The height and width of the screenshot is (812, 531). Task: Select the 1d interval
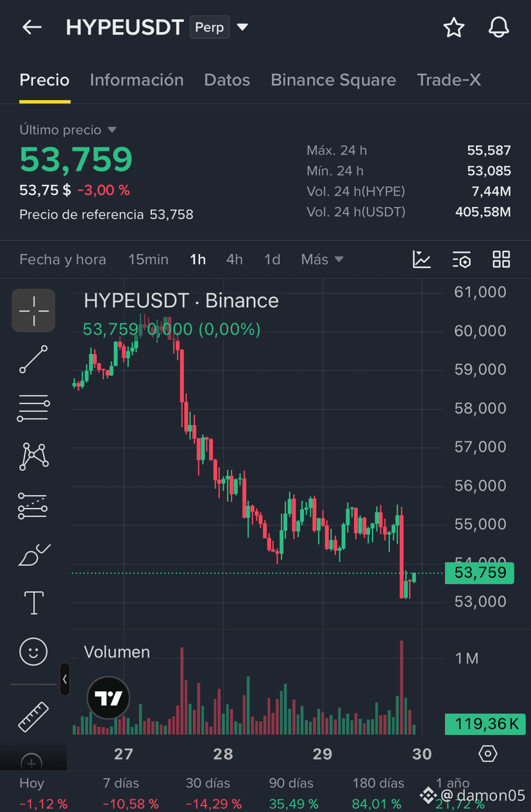point(273,260)
